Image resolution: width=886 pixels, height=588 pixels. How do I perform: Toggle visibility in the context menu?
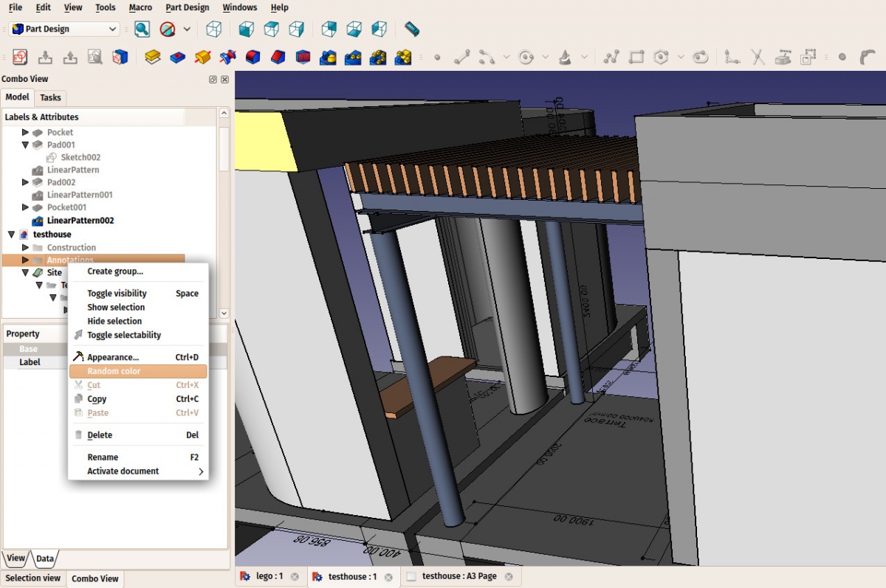[117, 294]
